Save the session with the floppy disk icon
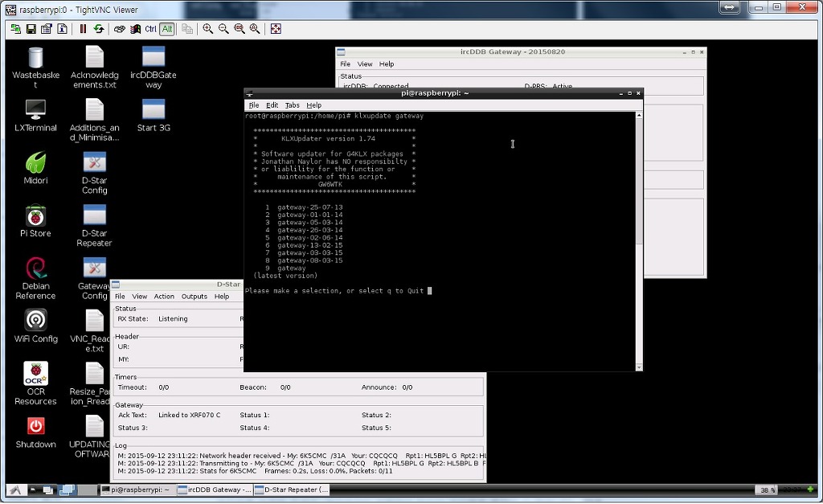Screen dimensions: 823x504 31,29
